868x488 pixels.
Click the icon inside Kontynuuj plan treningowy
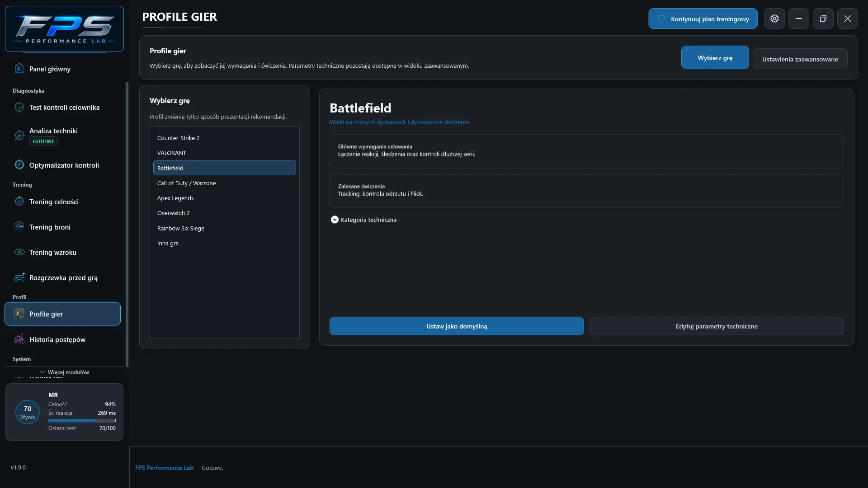coord(662,19)
